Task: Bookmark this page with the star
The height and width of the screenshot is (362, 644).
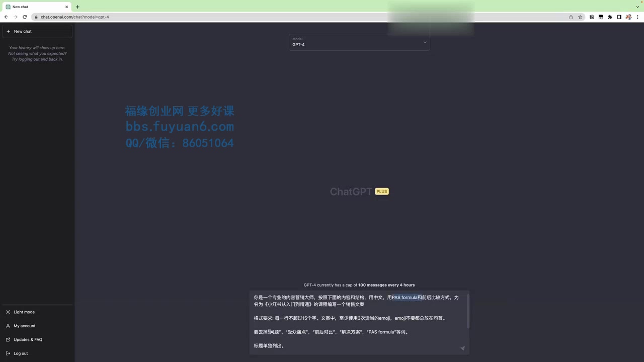Action: pos(580,17)
